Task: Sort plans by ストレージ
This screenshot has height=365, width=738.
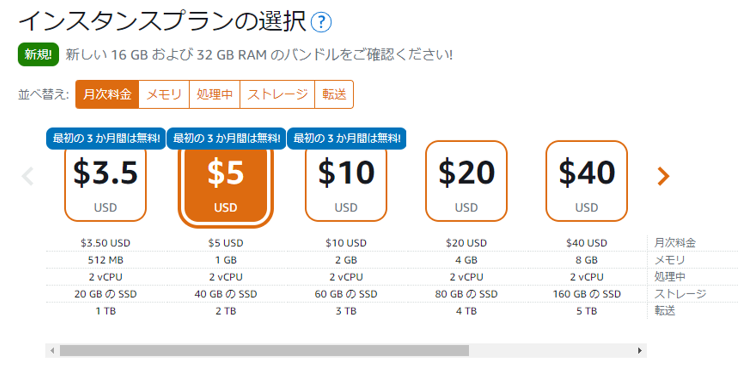Action: click(278, 95)
